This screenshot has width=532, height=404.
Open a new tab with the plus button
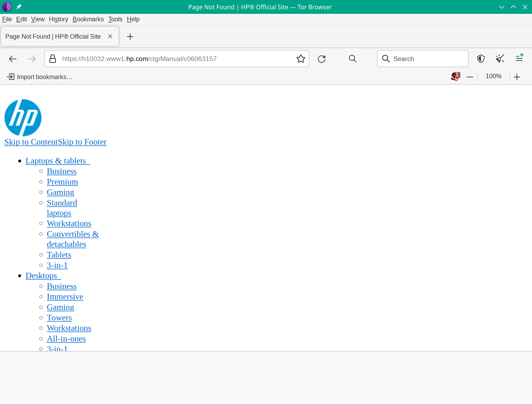130,36
